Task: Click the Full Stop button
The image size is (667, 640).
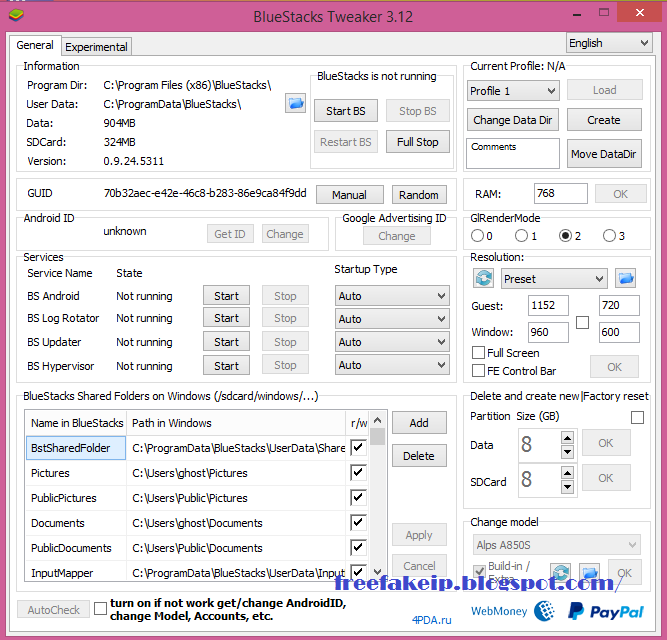Action: (418, 142)
